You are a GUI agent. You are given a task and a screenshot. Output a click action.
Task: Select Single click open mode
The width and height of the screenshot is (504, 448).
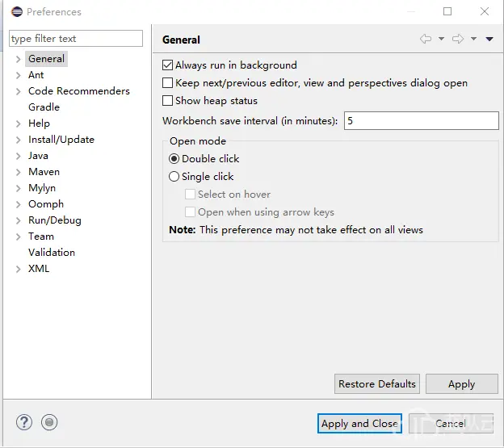pos(174,176)
